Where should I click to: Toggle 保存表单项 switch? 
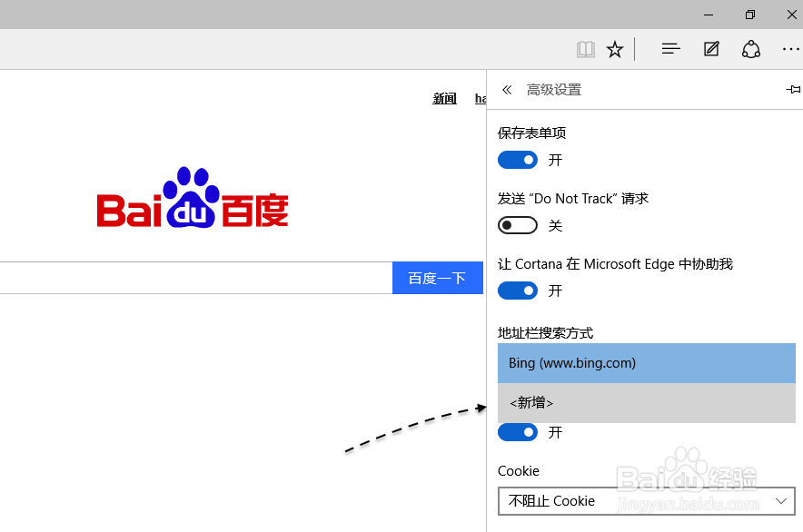[518, 161]
